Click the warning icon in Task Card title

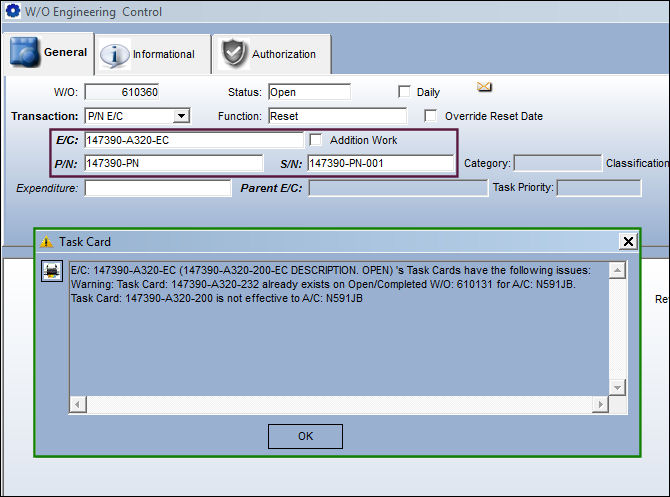(x=46, y=242)
